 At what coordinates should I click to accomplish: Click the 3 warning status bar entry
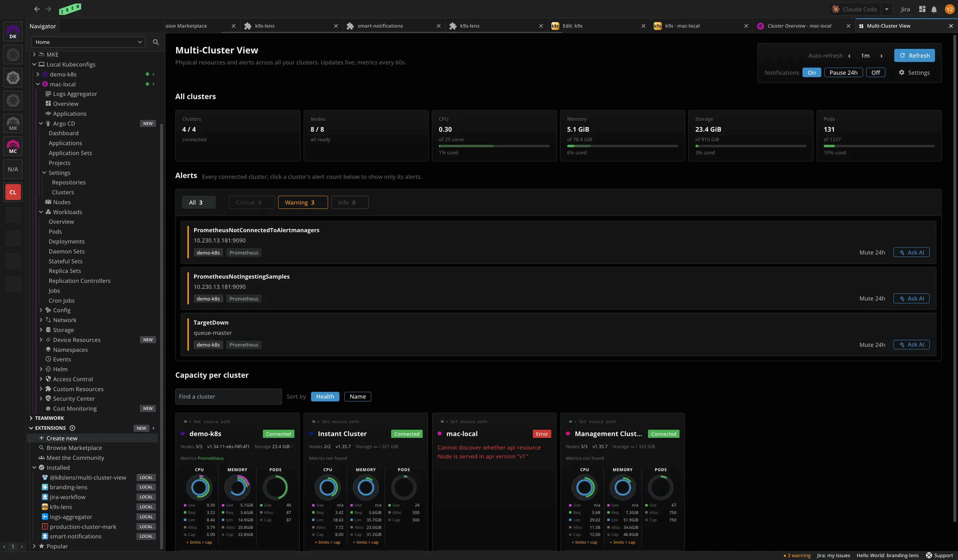coord(797,555)
